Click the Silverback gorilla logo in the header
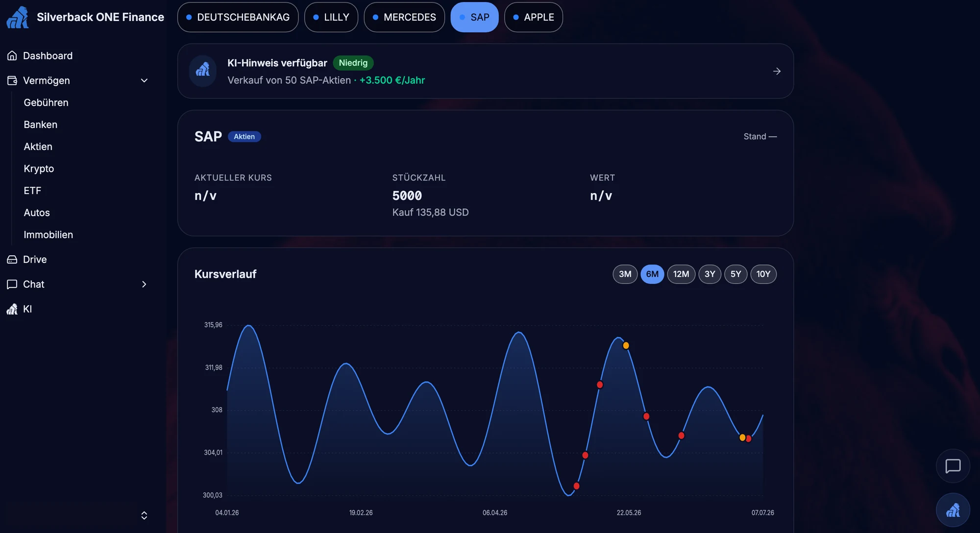Viewport: 980px width, 533px height. pyautogui.click(x=18, y=17)
